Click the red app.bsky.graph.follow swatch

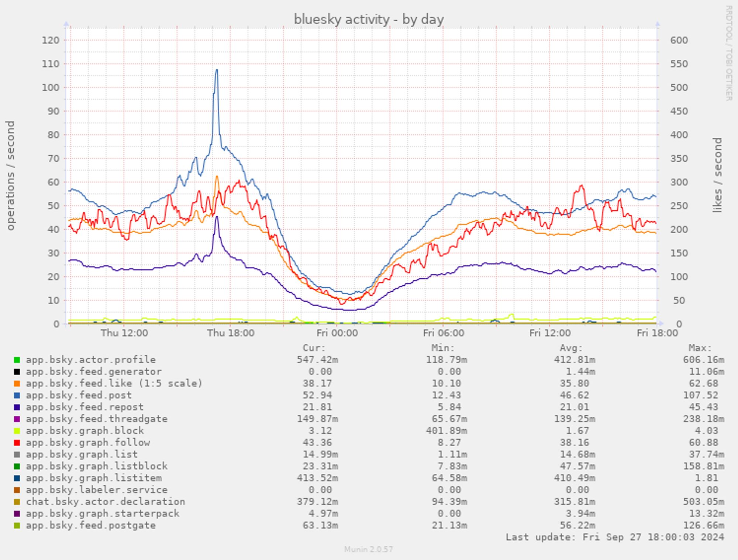(x=17, y=442)
